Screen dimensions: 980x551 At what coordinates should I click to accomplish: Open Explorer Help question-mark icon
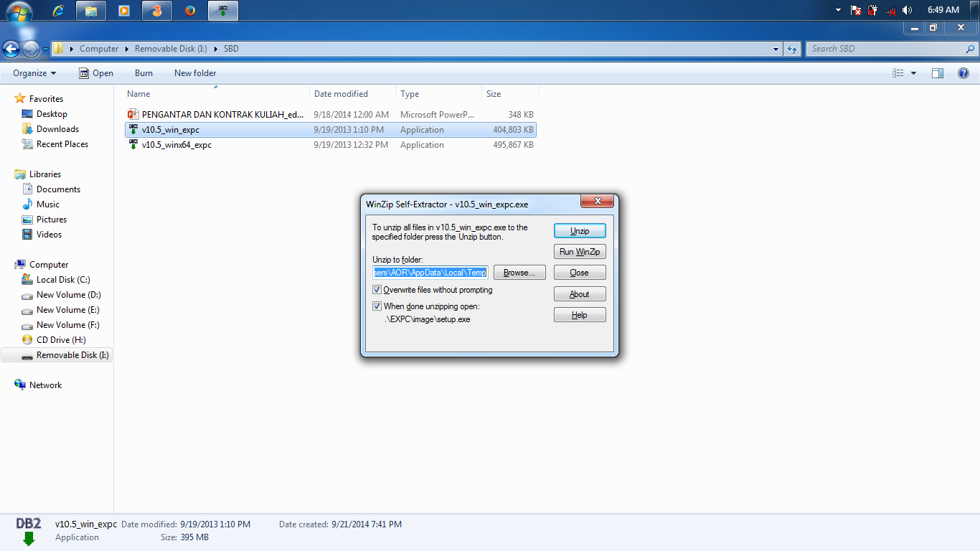pyautogui.click(x=963, y=73)
